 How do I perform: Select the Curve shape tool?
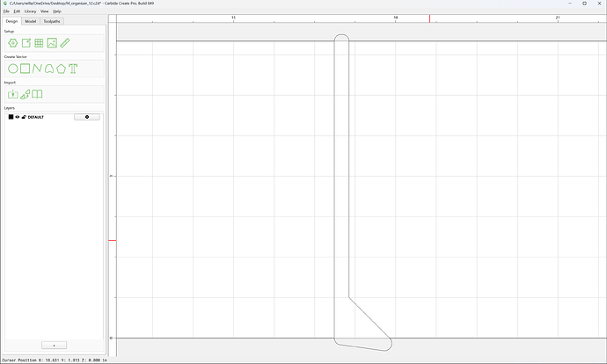pyautogui.click(x=49, y=69)
